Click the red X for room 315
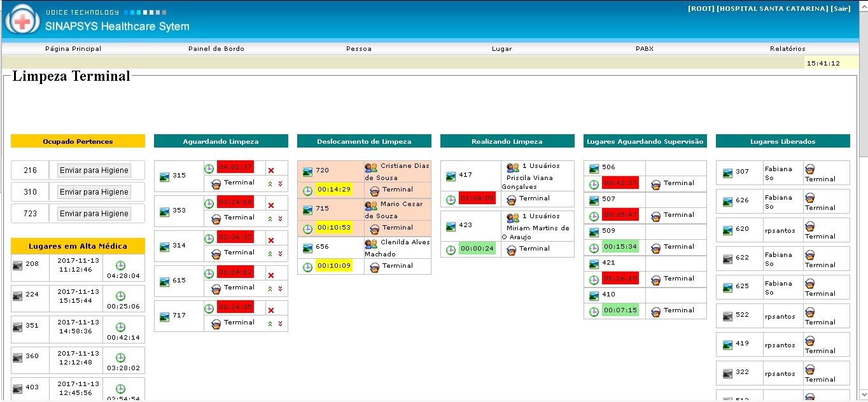 point(271,170)
